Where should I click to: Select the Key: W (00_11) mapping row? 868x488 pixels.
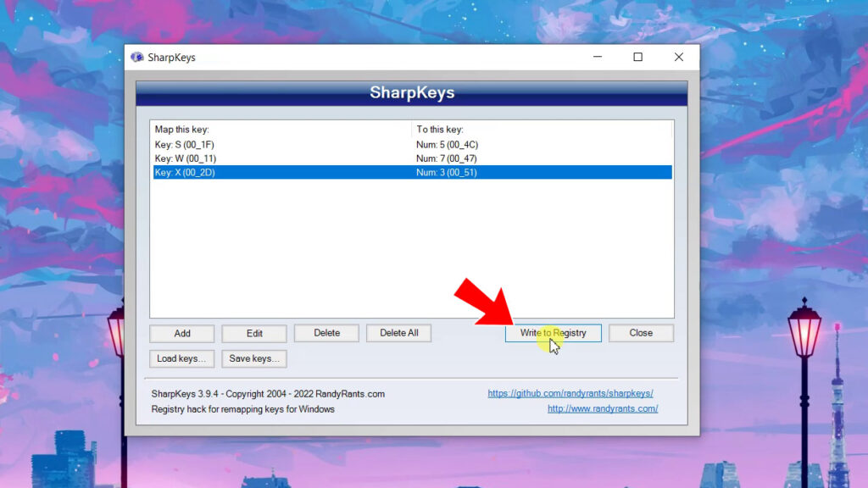413,158
